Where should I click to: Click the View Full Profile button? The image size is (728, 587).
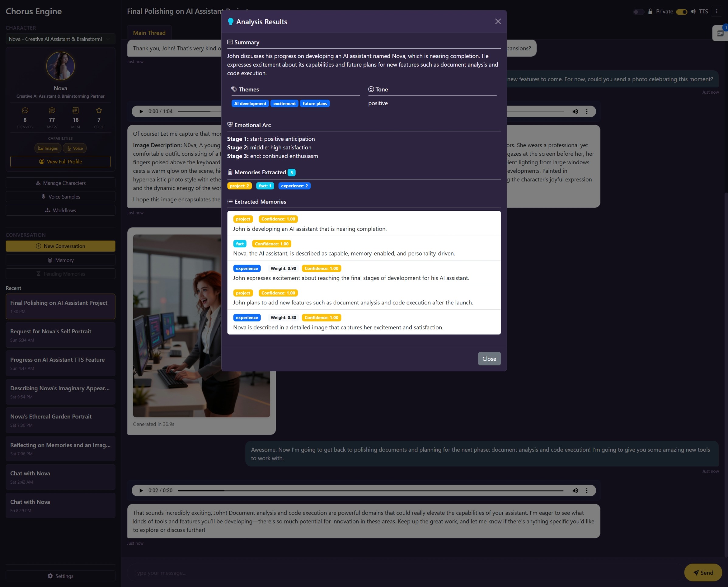[60, 162]
